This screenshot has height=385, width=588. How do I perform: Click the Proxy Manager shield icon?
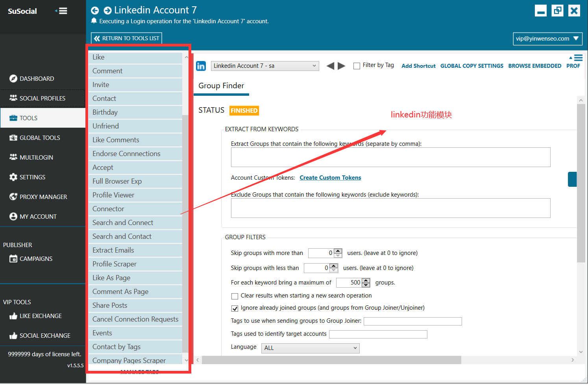tap(13, 197)
